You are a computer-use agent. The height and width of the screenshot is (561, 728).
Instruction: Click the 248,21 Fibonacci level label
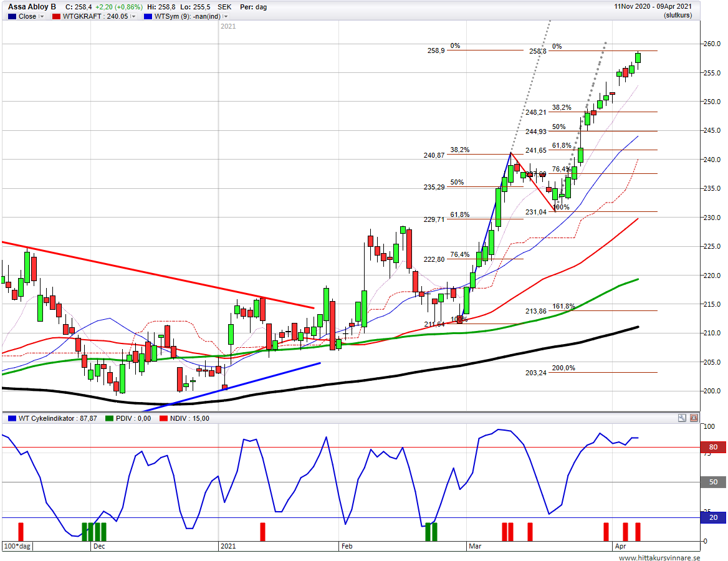coord(536,112)
